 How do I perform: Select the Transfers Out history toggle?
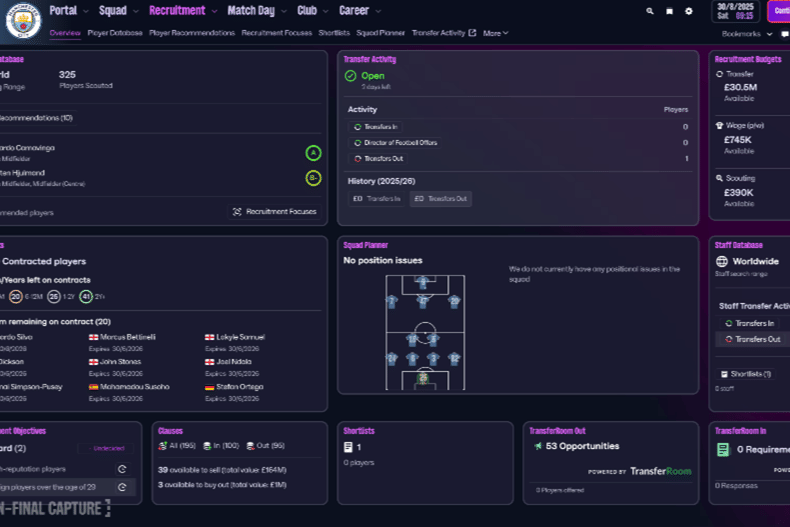441,199
